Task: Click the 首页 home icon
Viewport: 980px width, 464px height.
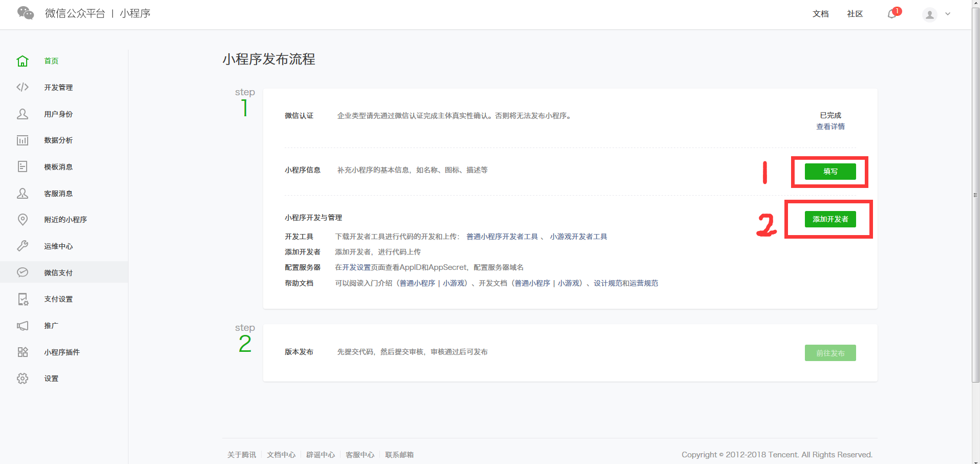Action: tap(23, 61)
